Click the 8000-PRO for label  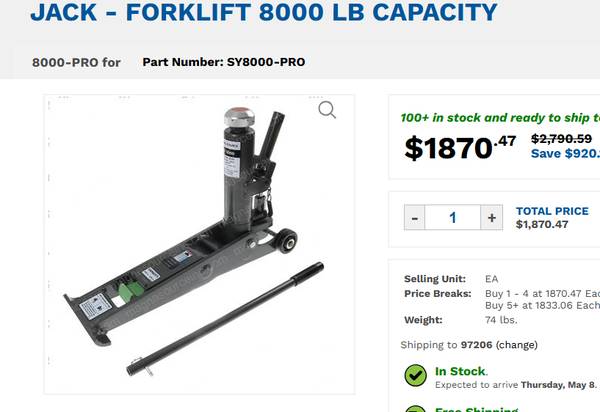(x=76, y=62)
